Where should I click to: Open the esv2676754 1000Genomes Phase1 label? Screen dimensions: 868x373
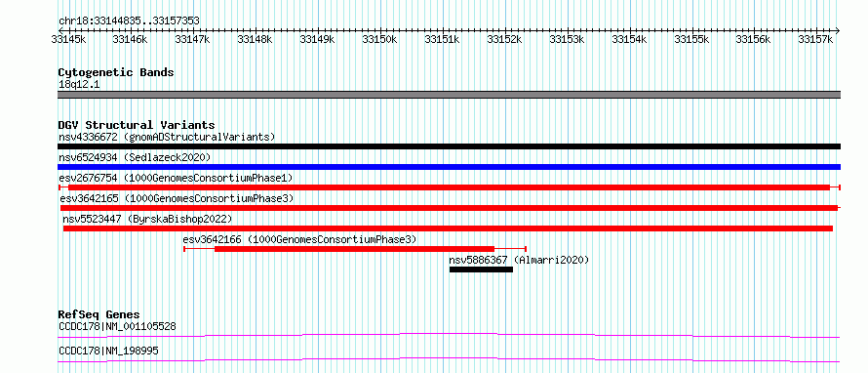[x=176, y=178]
